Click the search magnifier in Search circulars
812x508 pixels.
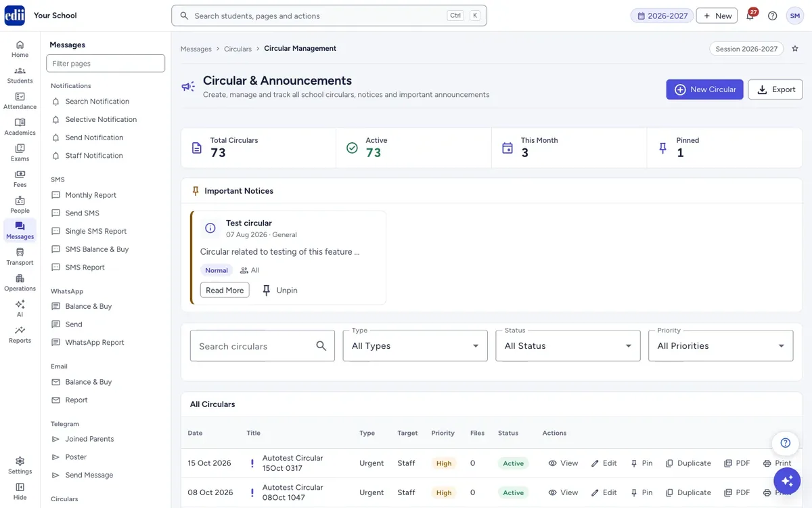coord(321,346)
